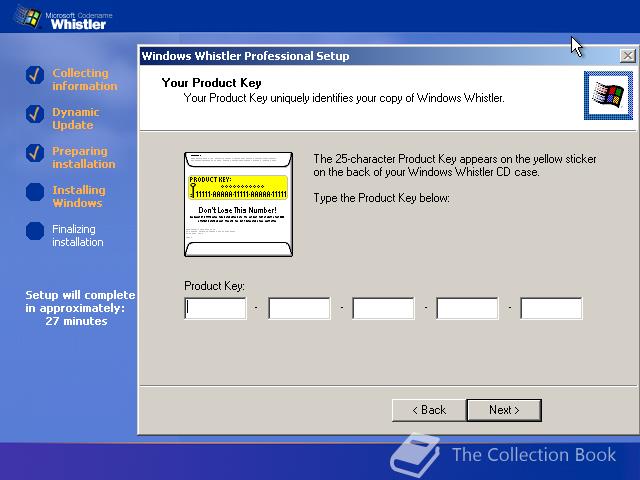Click the 'Type the Product Key below:' text
Image resolution: width=640 pixels, height=480 pixels.
(381, 198)
